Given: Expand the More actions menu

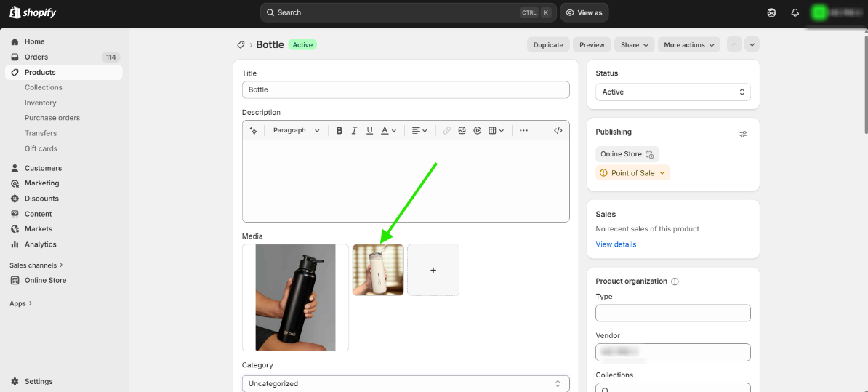Looking at the screenshot, I should pos(688,45).
